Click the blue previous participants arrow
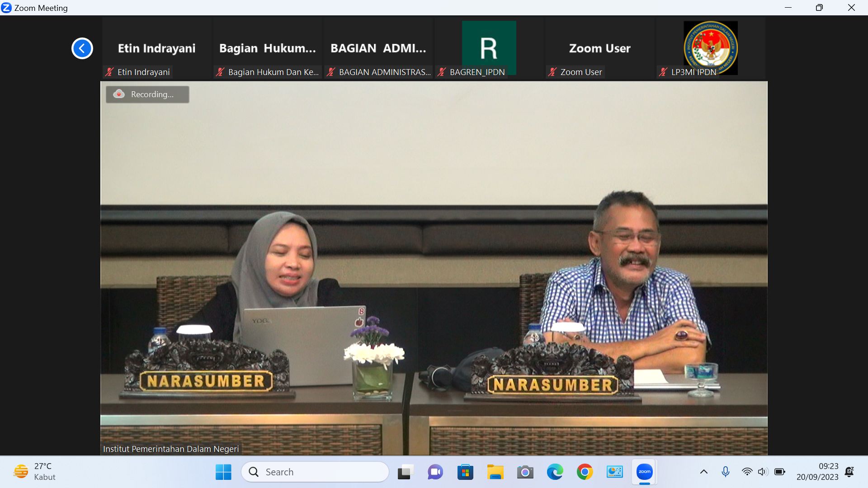The height and width of the screenshot is (488, 868). (x=82, y=48)
